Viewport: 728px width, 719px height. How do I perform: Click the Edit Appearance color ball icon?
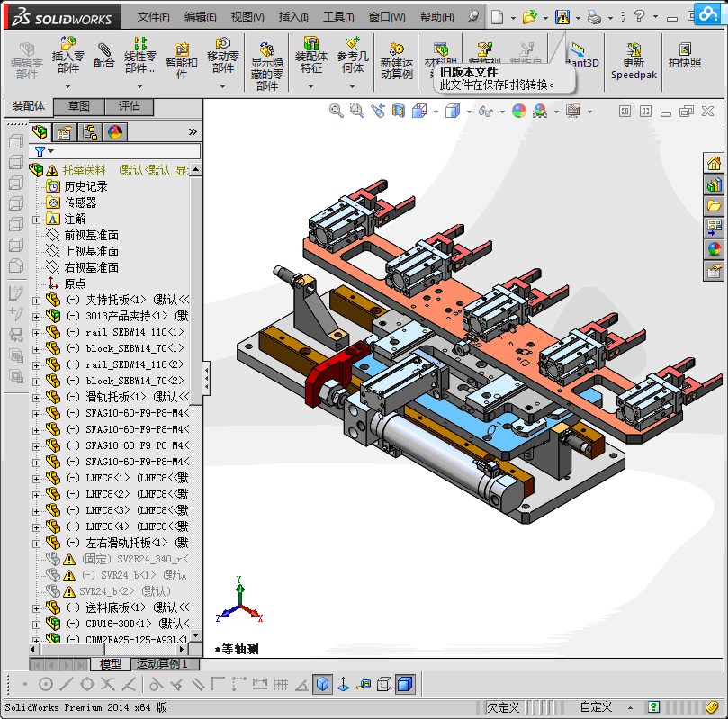click(x=519, y=111)
